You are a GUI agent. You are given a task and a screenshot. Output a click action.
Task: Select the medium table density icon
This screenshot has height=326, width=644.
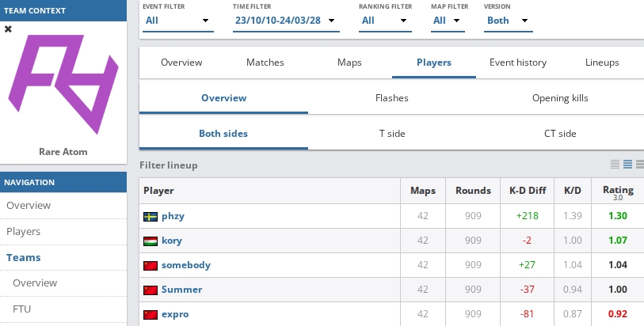627,165
